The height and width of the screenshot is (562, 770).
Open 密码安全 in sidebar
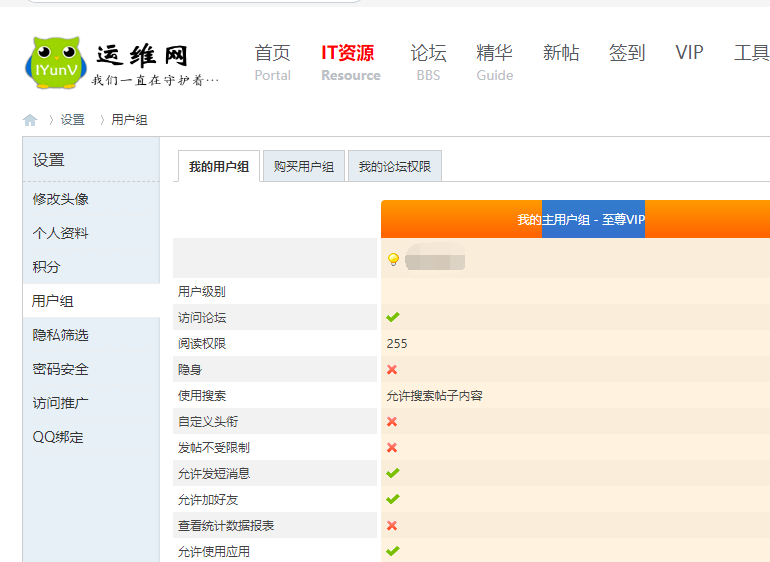60,369
